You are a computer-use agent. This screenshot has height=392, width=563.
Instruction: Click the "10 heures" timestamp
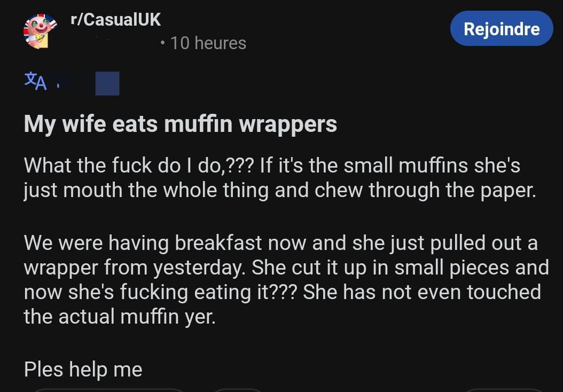point(208,43)
